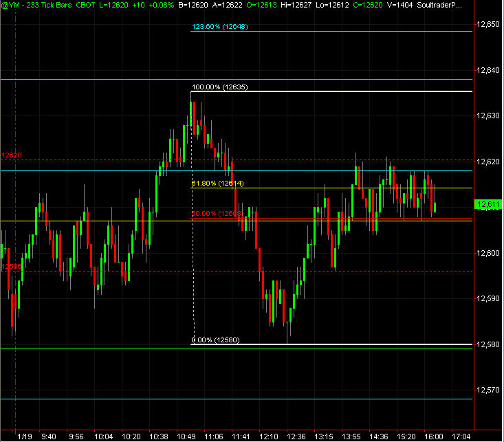Click the A=12622 ask value
This screenshot has width=504, height=442.
coord(228,5)
